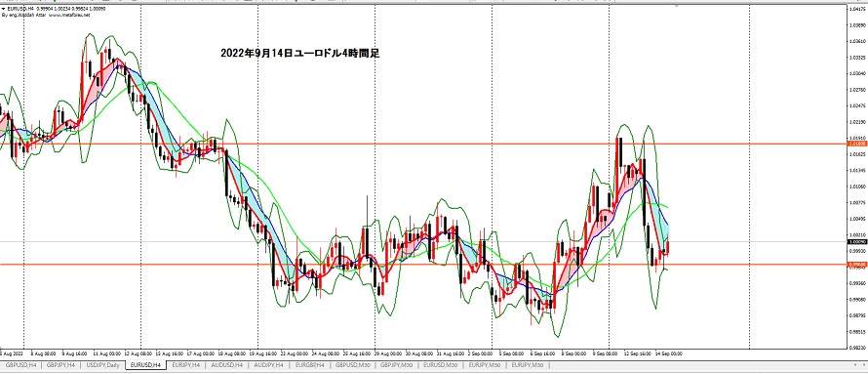Select the lower orange horizontal line
The width and height of the screenshot is (868, 374).
tap(423, 265)
